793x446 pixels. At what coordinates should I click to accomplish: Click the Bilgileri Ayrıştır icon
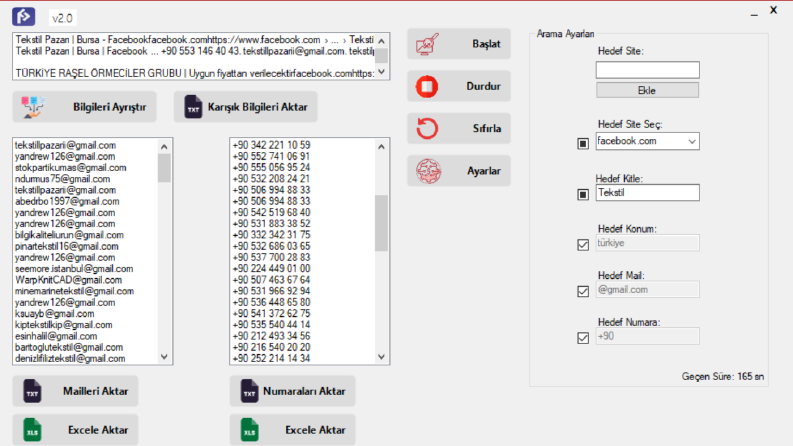tap(33, 107)
